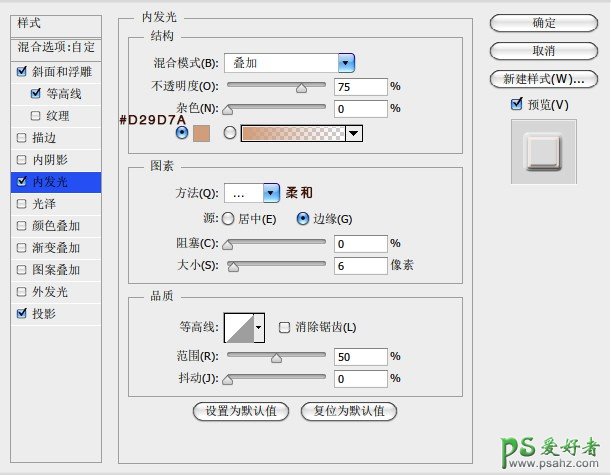Image resolution: width=611 pixels, height=475 pixels.
Task: Enable the 消除锯齿 anti-alias checkbox
Action: [x=285, y=327]
